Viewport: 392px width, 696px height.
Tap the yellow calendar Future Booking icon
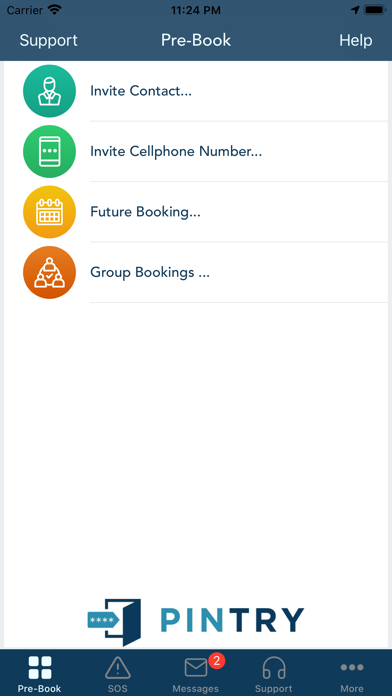click(49, 212)
